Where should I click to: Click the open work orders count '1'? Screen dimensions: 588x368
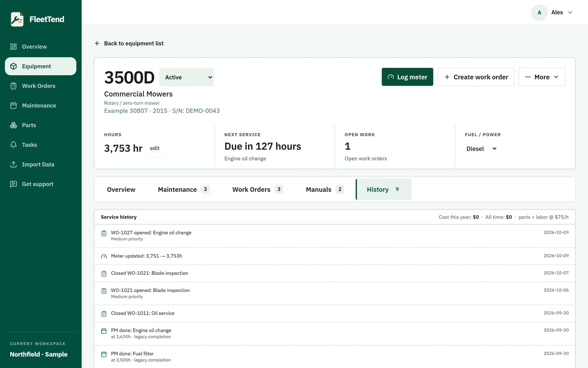[347, 146]
